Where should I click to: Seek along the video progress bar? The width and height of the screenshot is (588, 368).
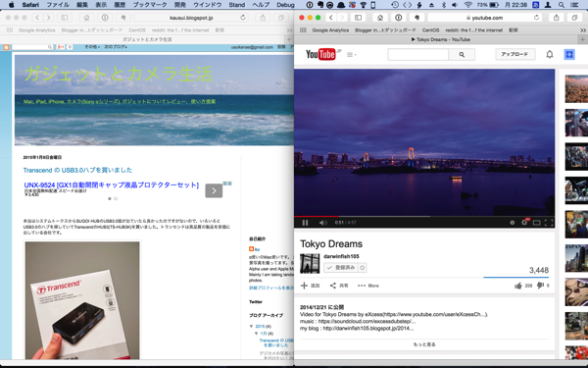[x=424, y=216]
